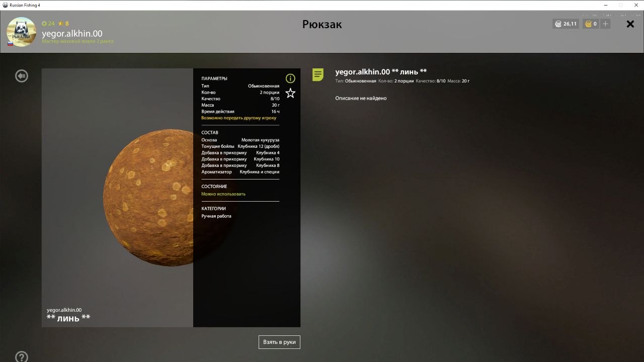
Task: Click the ** линь ** caption under the bait image
Action: 68,318
